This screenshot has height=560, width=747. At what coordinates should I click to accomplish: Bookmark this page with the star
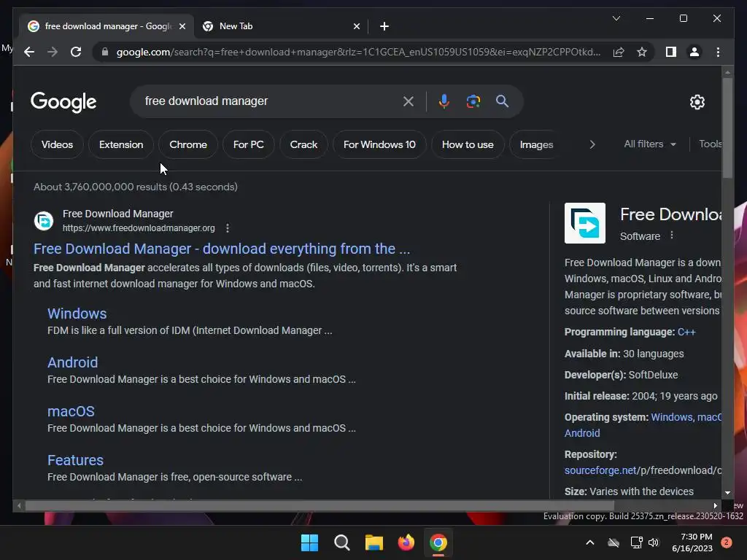[642, 52]
